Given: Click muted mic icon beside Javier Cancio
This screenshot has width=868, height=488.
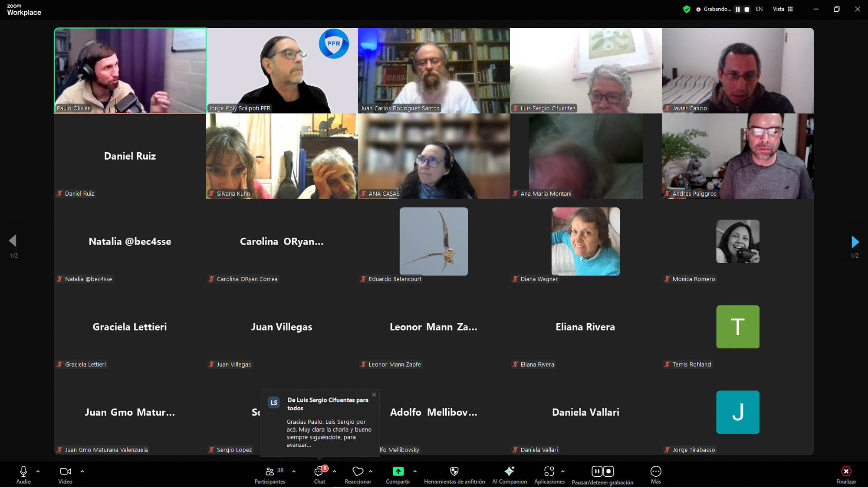Looking at the screenshot, I should point(667,108).
